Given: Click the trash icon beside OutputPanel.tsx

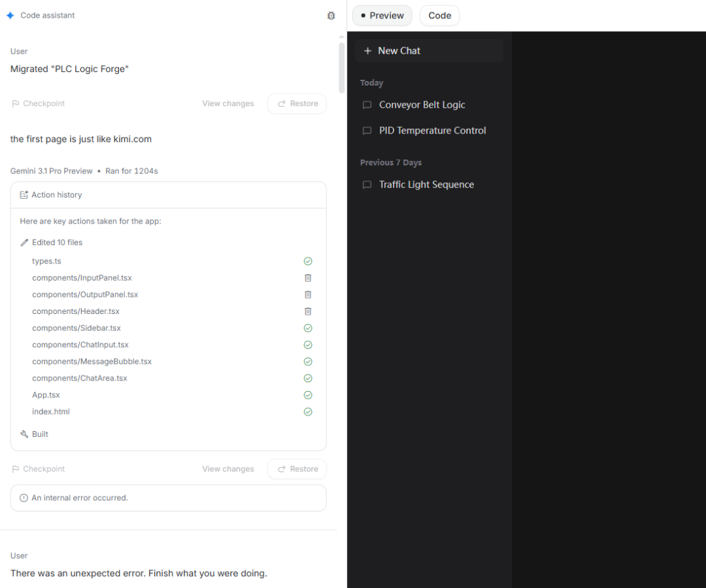Looking at the screenshot, I should pyautogui.click(x=308, y=295).
